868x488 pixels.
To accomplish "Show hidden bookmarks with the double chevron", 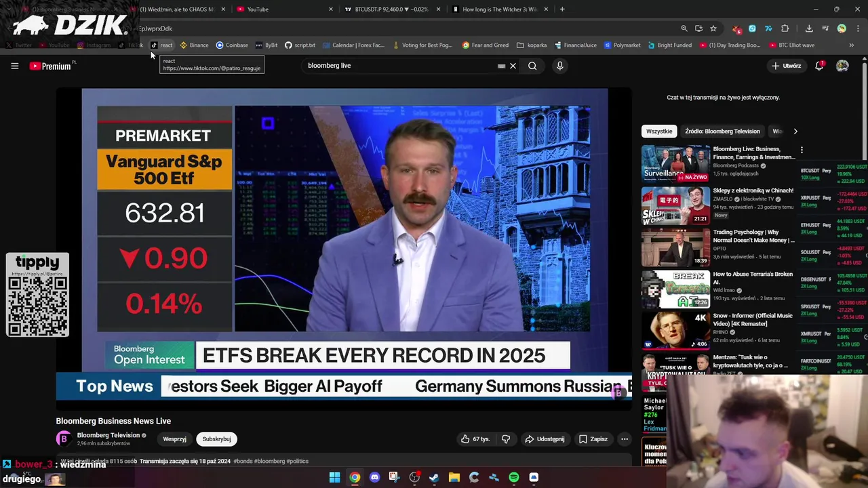I will coord(852,45).
